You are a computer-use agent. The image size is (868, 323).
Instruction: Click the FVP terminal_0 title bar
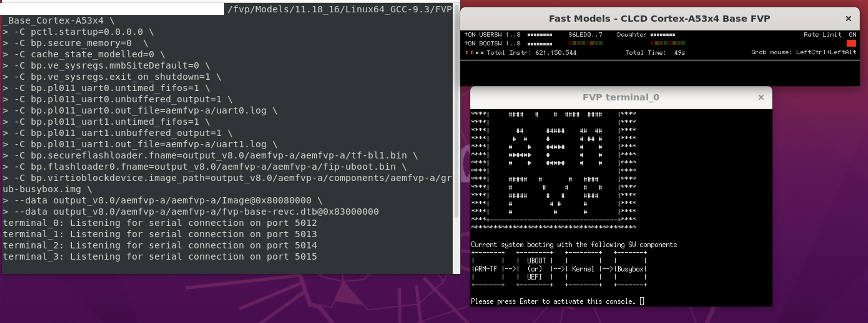(x=621, y=97)
